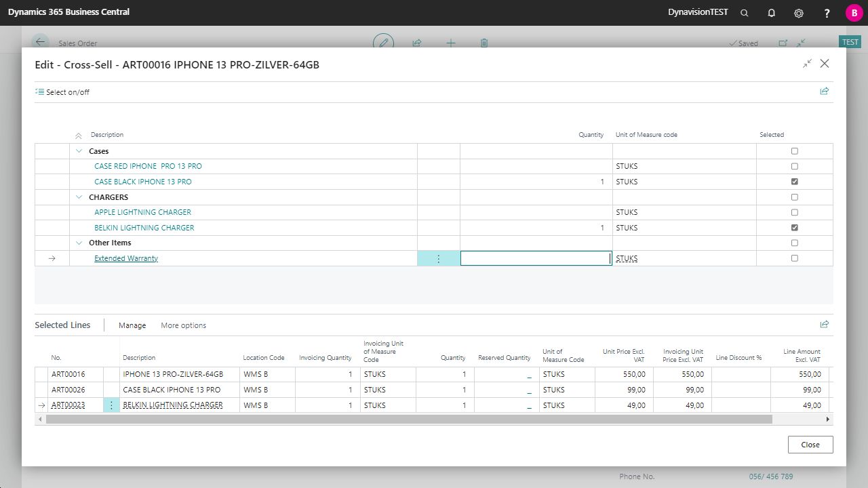Toggle the CHARGERS group checkbox
This screenshot has width=868, height=488.
pyautogui.click(x=795, y=197)
